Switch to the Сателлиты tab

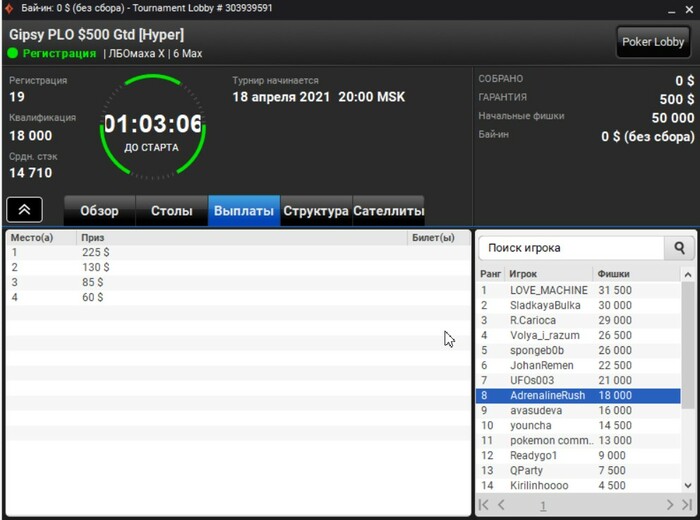tap(388, 211)
